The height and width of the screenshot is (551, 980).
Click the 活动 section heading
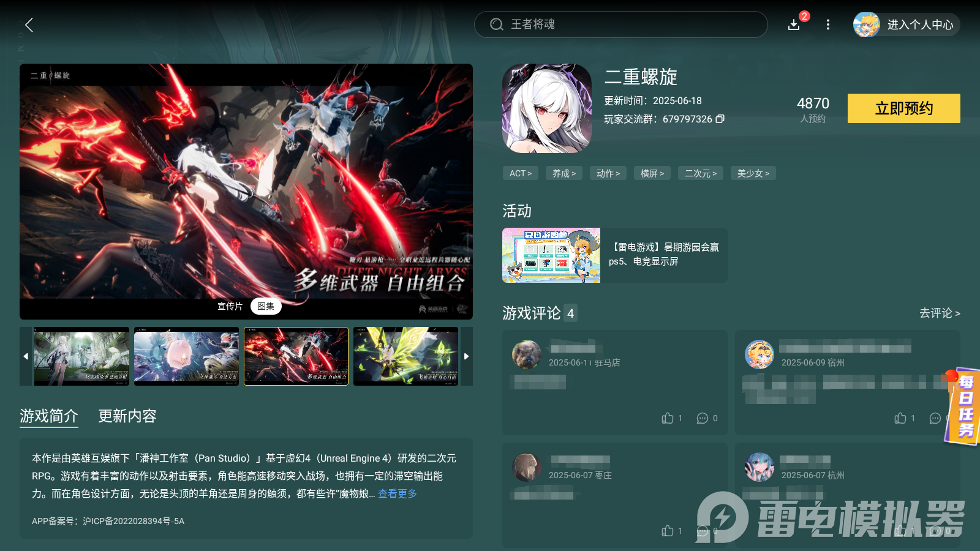[x=517, y=211]
